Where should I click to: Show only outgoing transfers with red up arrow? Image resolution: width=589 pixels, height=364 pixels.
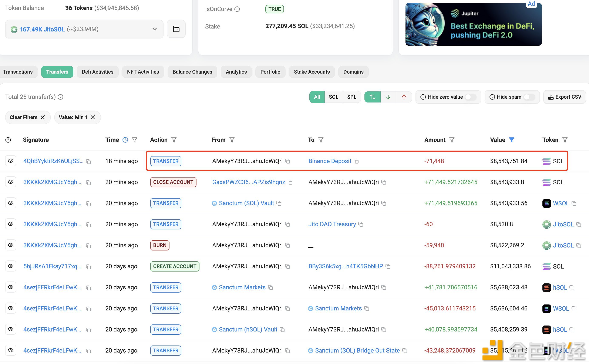404,97
